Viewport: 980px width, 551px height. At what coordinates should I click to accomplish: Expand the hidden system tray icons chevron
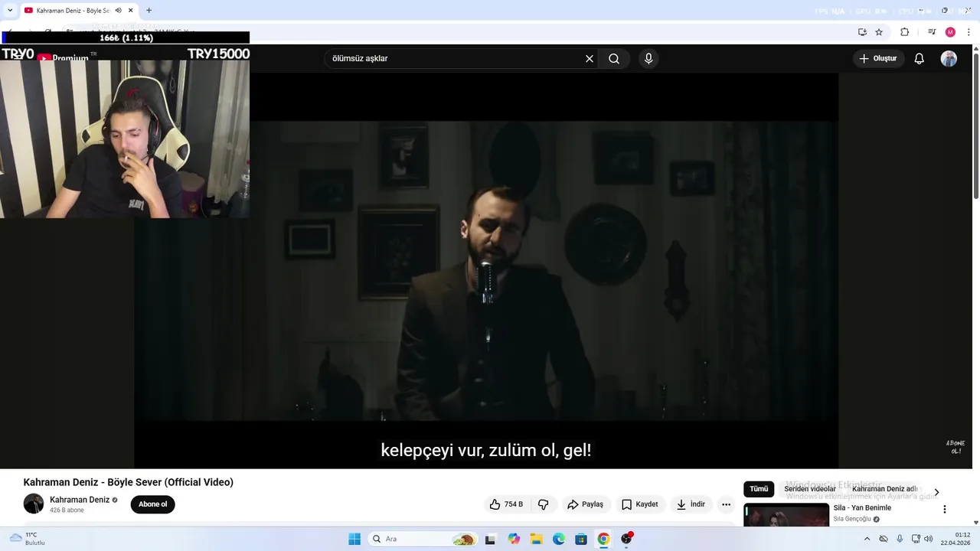[867, 539]
